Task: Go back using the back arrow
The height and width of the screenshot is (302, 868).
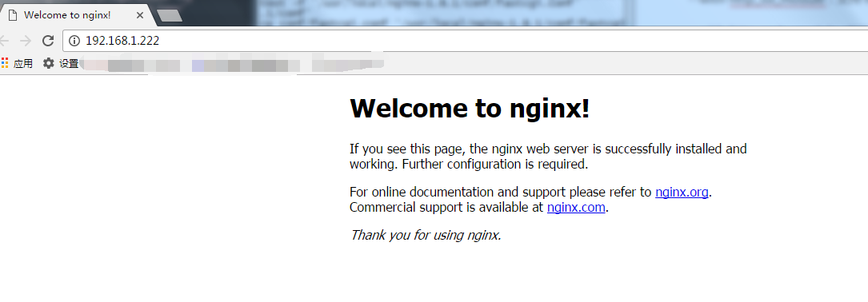Action: pos(5,41)
